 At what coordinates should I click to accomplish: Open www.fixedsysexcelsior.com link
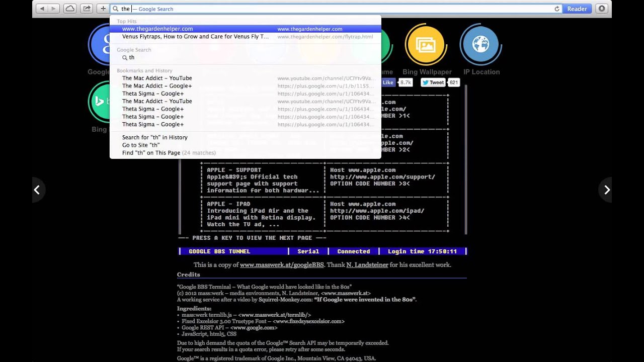tap(309, 321)
